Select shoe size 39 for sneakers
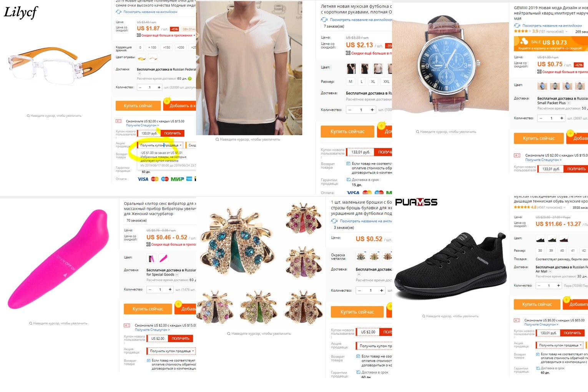The width and height of the screenshot is (588, 392). (551, 251)
